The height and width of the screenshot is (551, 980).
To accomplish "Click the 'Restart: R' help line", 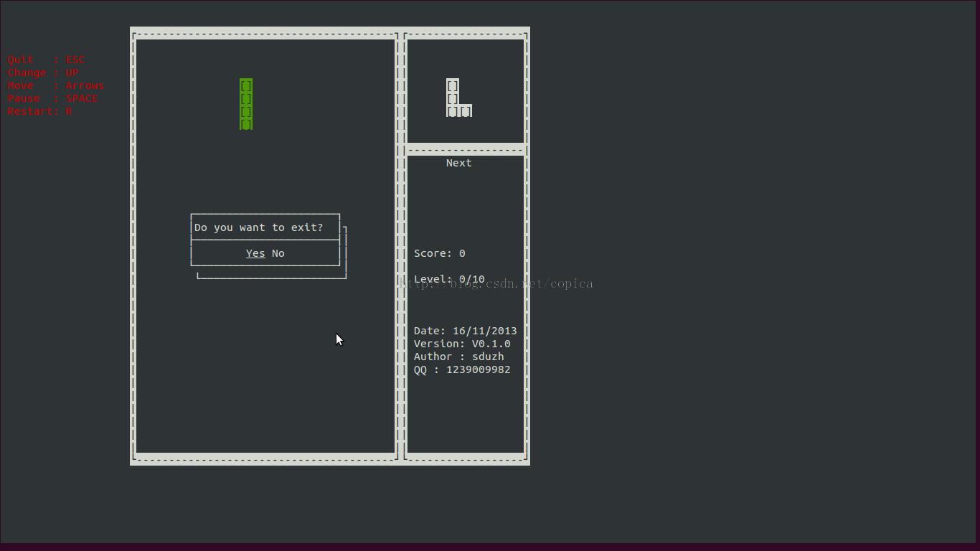I will coord(39,111).
